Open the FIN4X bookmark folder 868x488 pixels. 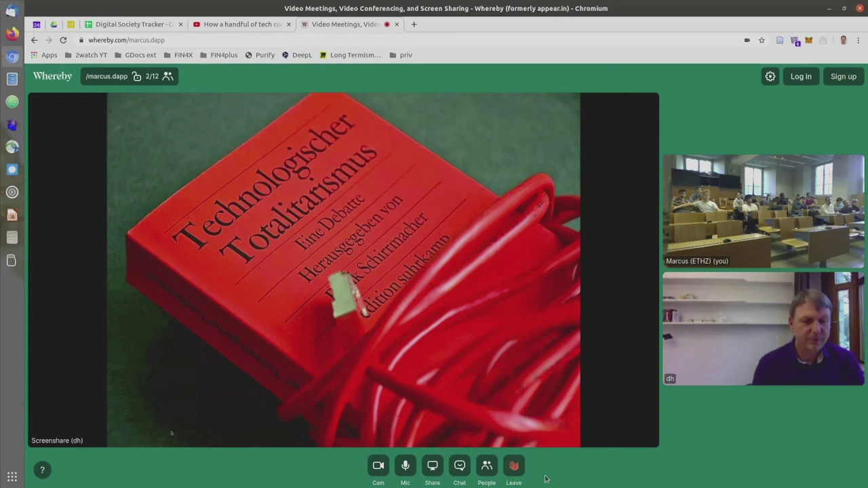[178, 55]
